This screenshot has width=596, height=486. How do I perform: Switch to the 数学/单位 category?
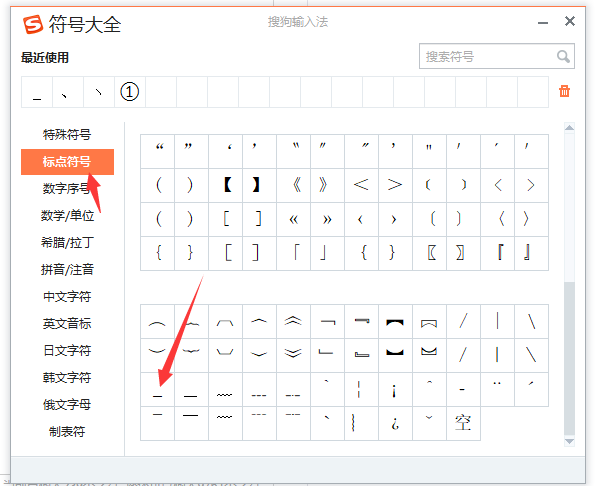(x=67, y=215)
